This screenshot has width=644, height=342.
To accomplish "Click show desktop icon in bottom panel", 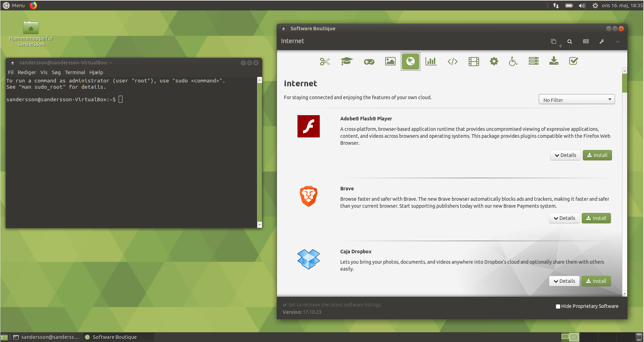I will click(4, 337).
